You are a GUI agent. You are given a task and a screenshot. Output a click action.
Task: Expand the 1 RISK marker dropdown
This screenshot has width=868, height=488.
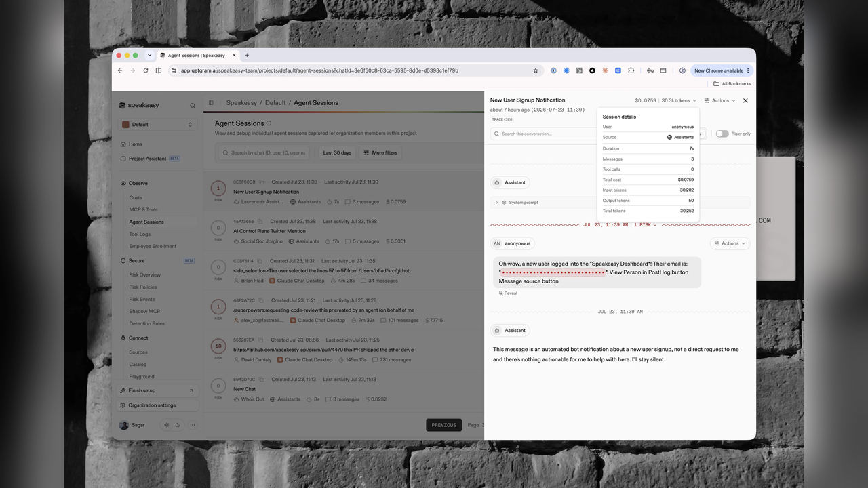[x=646, y=225]
